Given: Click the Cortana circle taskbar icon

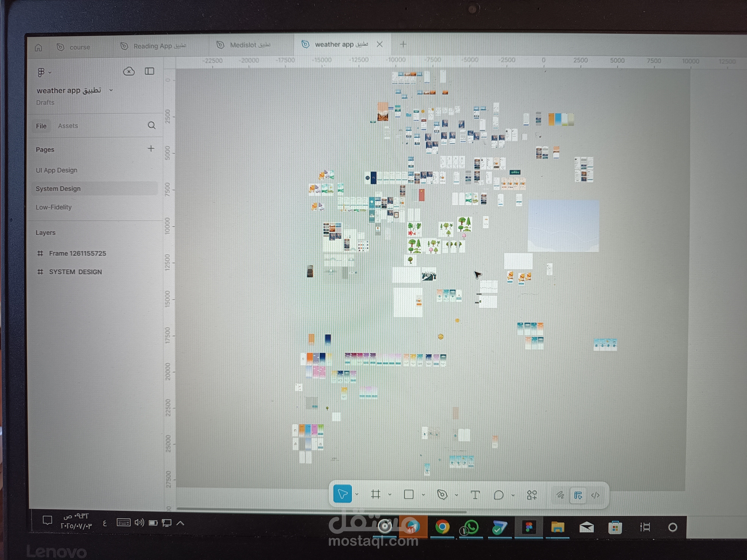Looking at the screenshot, I should tap(672, 527).
